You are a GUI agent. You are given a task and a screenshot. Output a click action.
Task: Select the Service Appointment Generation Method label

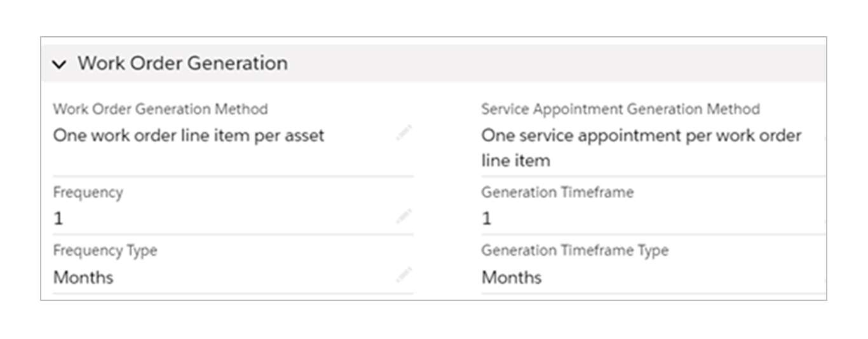click(620, 109)
